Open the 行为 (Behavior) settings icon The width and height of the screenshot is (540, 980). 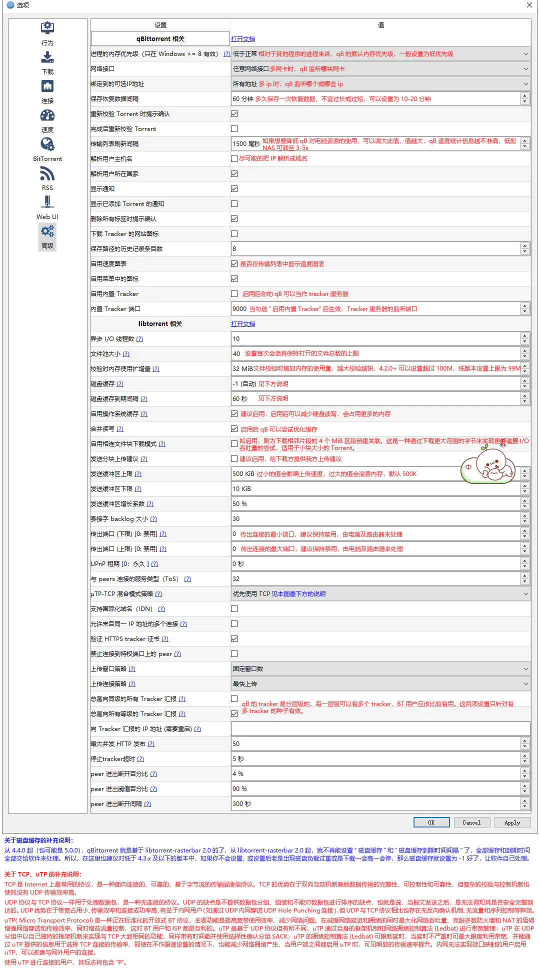[x=47, y=28]
